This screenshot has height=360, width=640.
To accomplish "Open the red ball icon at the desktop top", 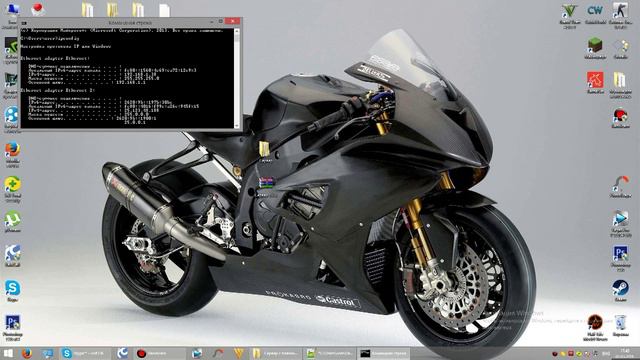I will (x=38, y=9).
